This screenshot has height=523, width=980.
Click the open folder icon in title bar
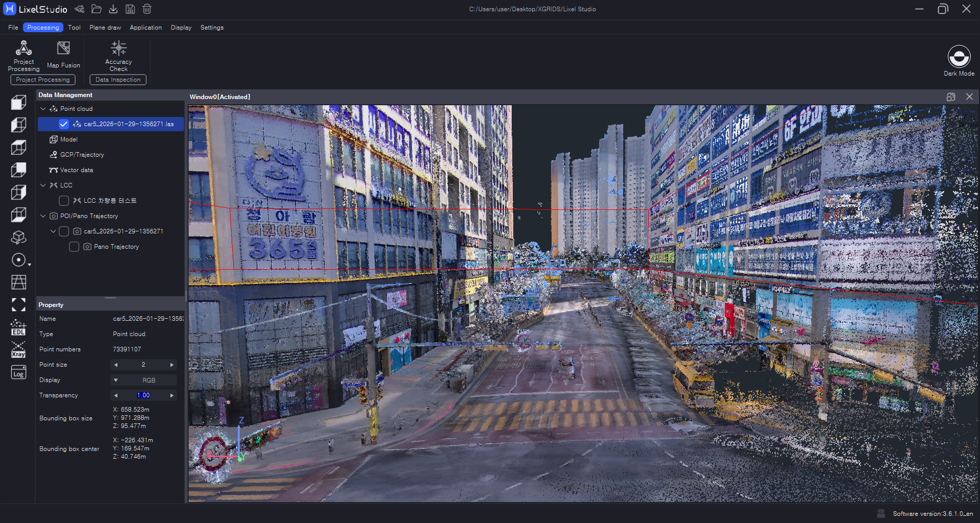pyautogui.click(x=96, y=9)
